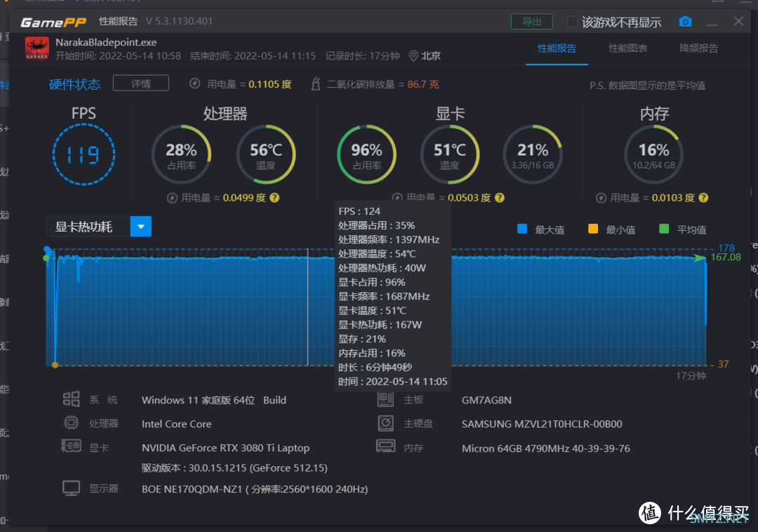The image size is (758, 532).
Task: Click the GamePP logo
Action: click(x=53, y=22)
